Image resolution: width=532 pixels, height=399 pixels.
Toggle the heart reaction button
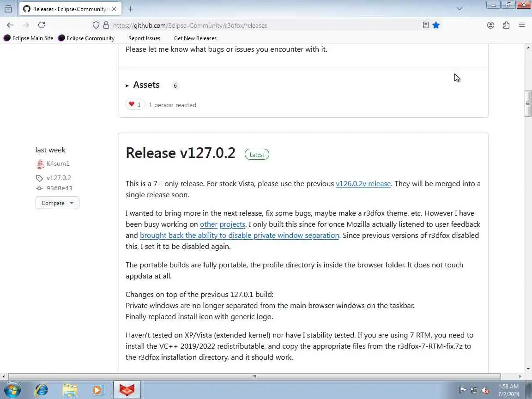135,104
